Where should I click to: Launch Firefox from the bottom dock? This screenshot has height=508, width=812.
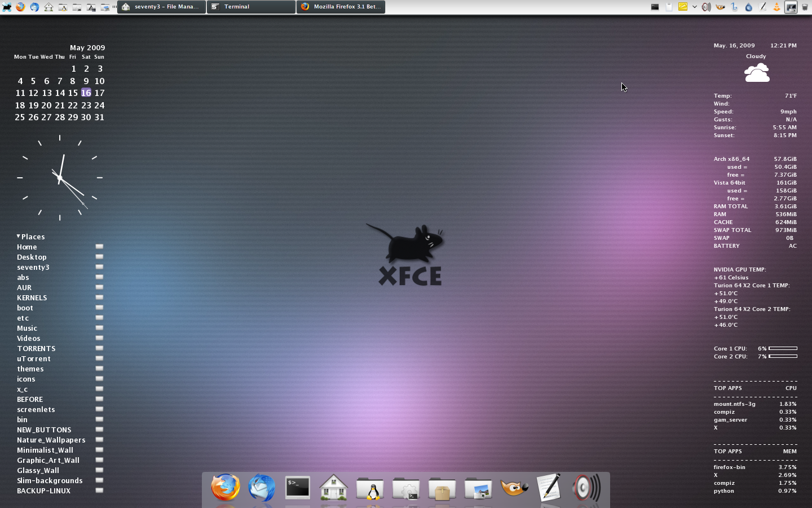pos(226,487)
